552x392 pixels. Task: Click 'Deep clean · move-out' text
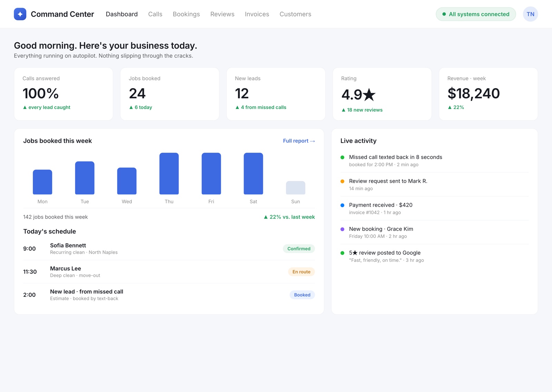(75, 275)
